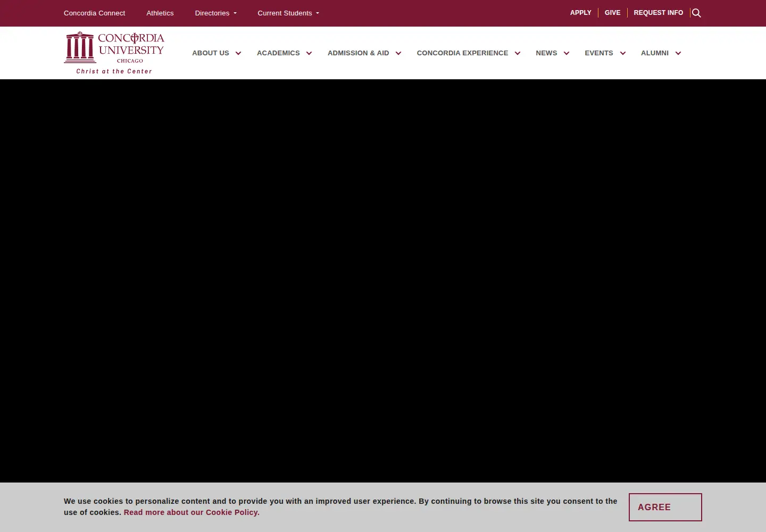Expand the chevron beside ADMISSION & AID
Viewport: 766px width, 532px height.
click(x=398, y=53)
